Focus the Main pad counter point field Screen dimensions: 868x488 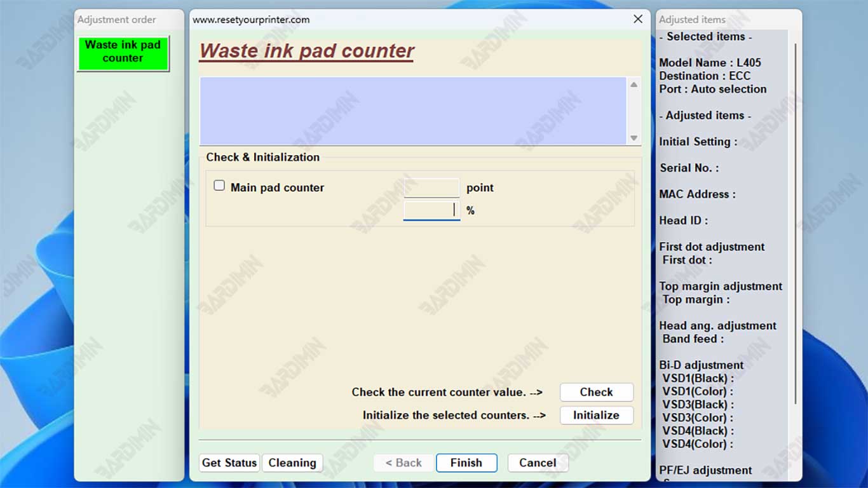click(431, 188)
